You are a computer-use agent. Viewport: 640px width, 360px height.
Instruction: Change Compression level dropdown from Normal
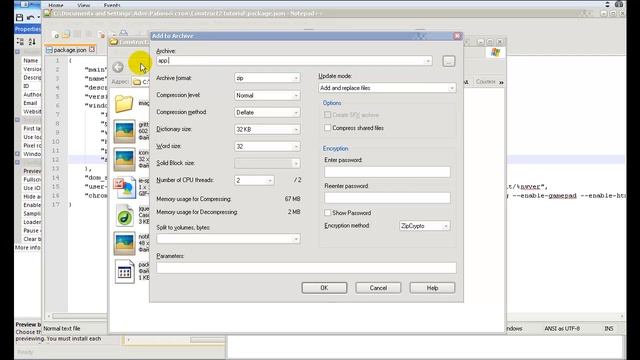click(296, 95)
